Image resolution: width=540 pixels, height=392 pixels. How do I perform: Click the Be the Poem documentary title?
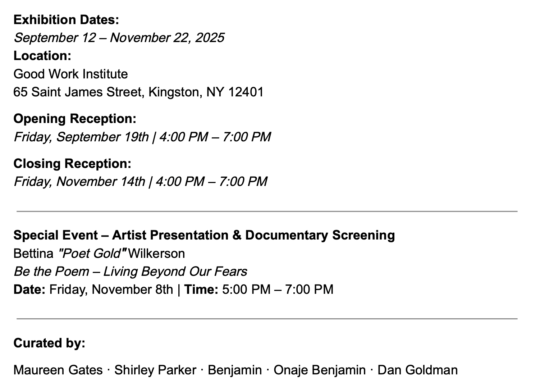pyautogui.click(x=130, y=272)
